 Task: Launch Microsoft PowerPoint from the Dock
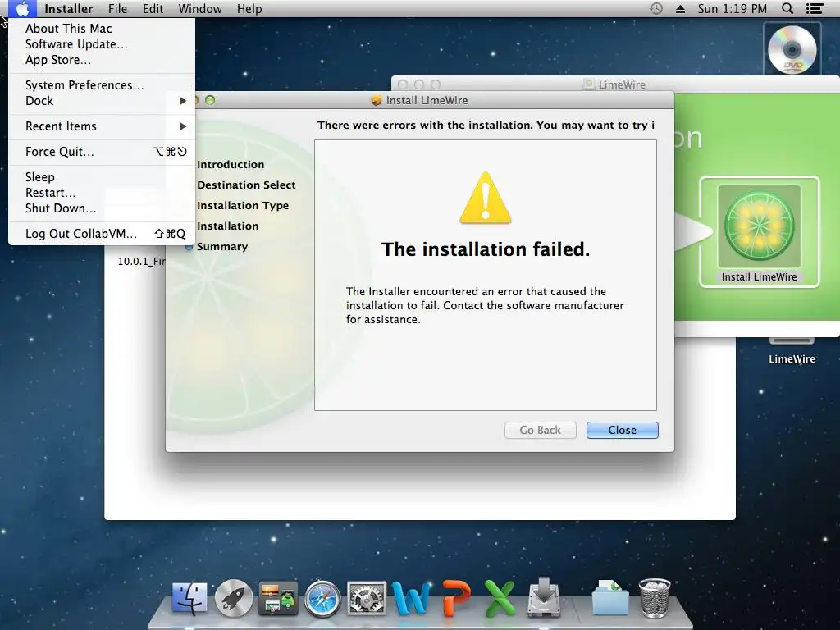tap(456, 598)
